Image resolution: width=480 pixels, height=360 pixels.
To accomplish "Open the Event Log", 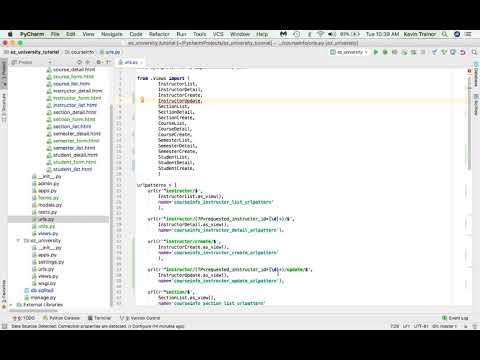I will (x=455, y=318).
